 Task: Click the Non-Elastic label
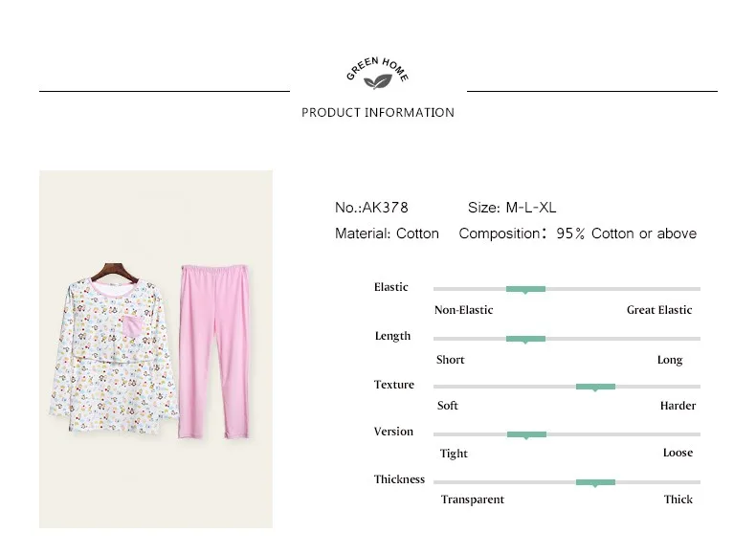pos(463,310)
